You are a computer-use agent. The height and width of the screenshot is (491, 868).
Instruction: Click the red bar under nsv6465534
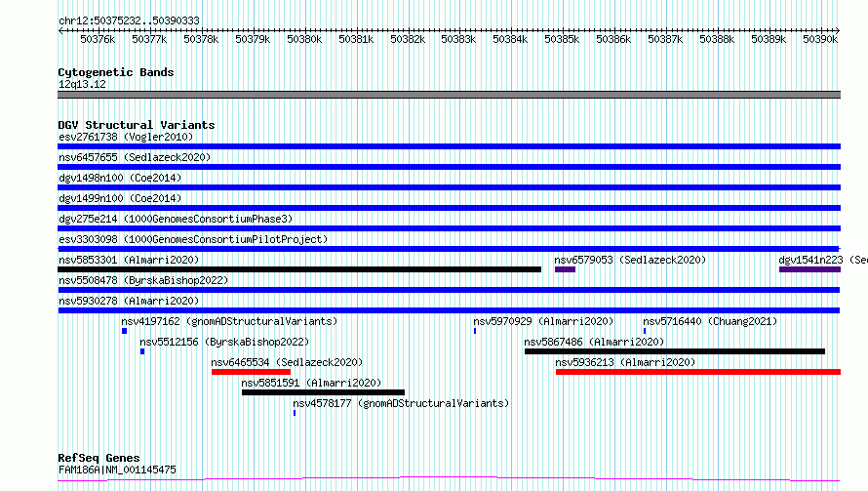coord(251,372)
